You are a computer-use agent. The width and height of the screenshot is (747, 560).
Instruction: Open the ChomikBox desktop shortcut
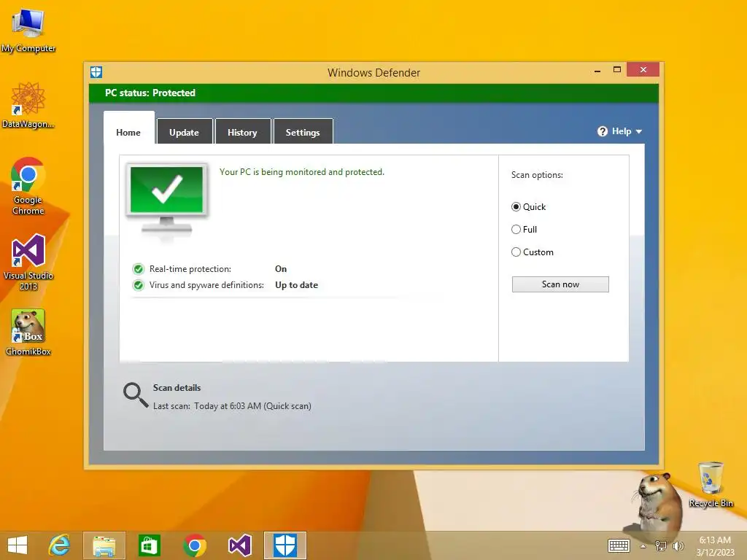(28, 332)
